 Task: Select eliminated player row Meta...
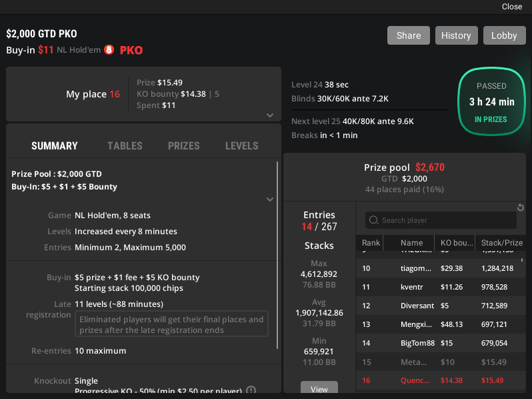tap(441, 362)
